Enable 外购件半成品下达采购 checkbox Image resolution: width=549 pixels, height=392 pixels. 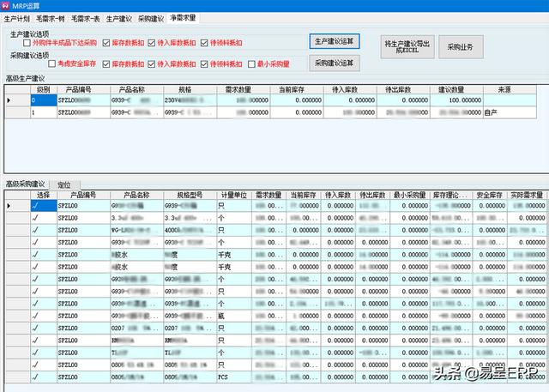pyautogui.click(x=27, y=42)
